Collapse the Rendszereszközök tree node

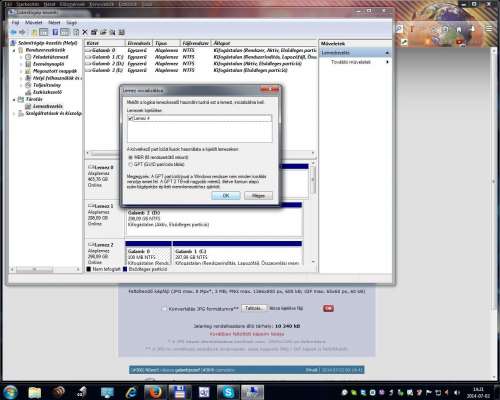[x=14, y=50]
